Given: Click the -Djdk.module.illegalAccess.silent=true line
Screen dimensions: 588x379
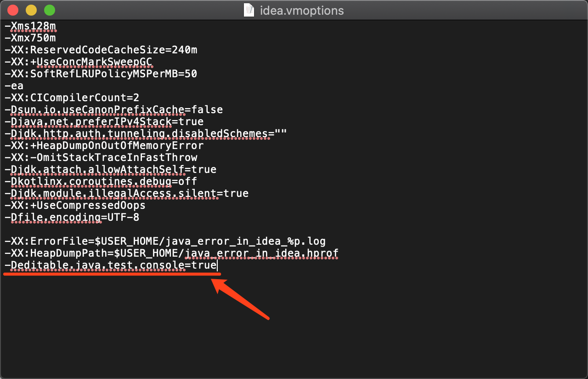Looking at the screenshot, I should [x=127, y=193].
